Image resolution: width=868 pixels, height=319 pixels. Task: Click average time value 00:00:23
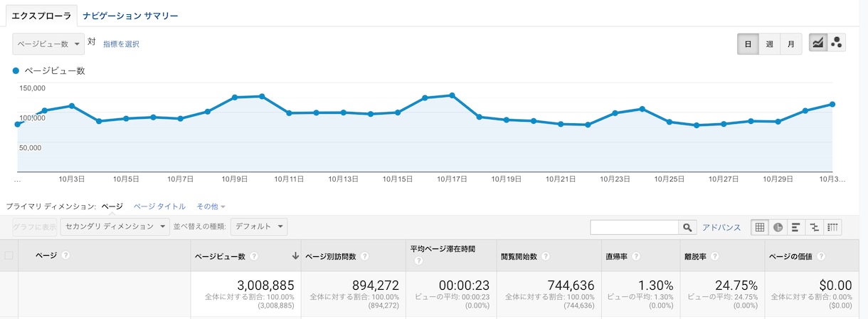coord(464,286)
